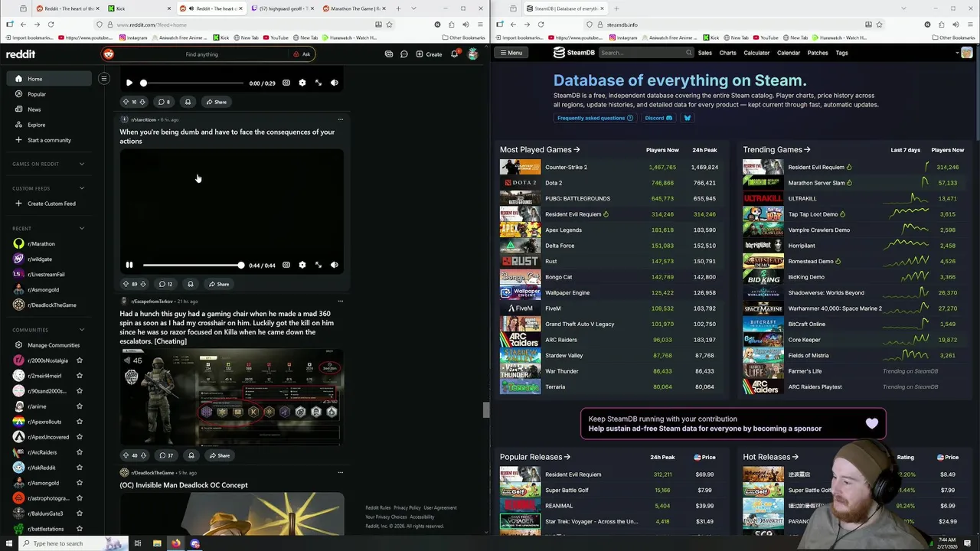The image size is (980, 551).
Task: Toggle captions on the starcitizen video
Action: pyautogui.click(x=286, y=265)
